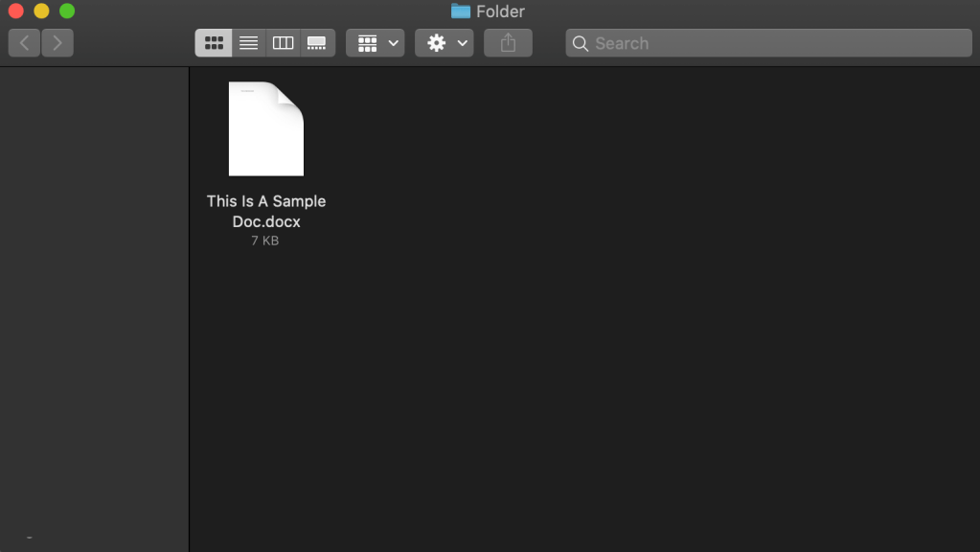
Task: Enter full screen with green button
Action: click(x=67, y=11)
